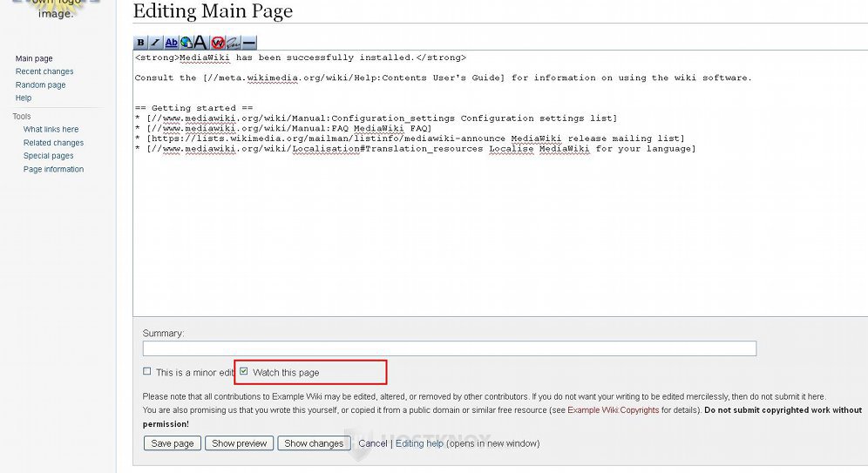Click the Show changes button
This screenshot has width=868, height=473.
point(314,443)
